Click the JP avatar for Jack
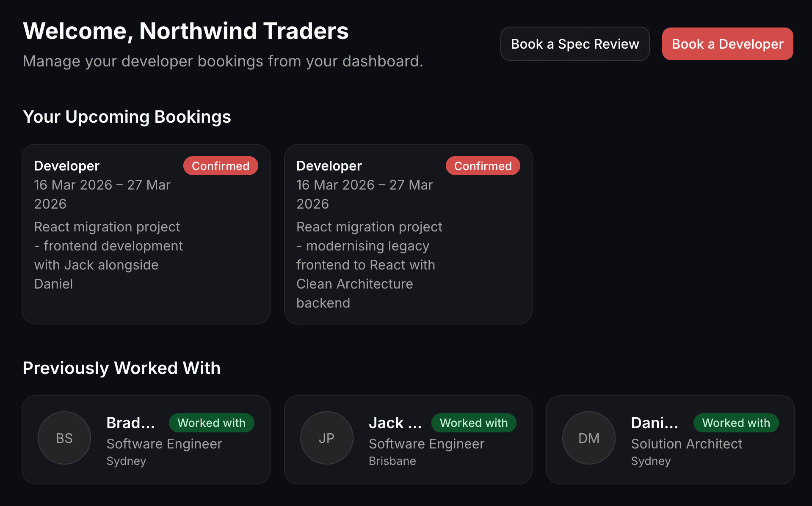 point(326,438)
